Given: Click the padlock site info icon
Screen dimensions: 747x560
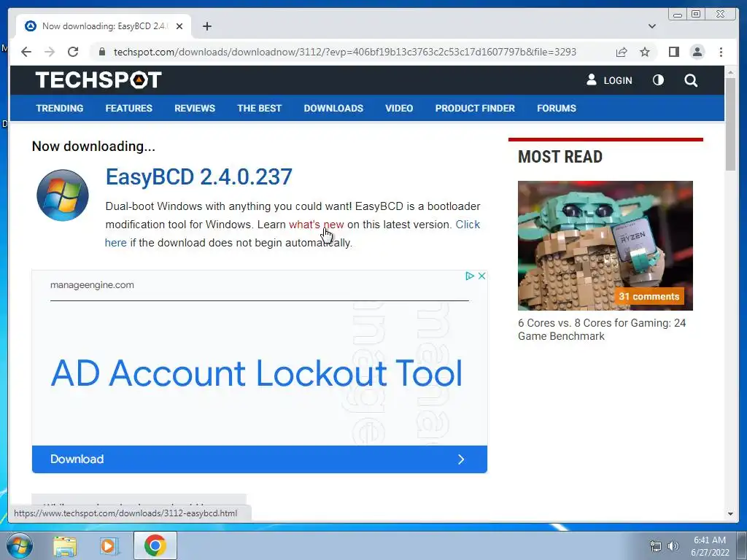Looking at the screenshot, I should click(101, 52).
